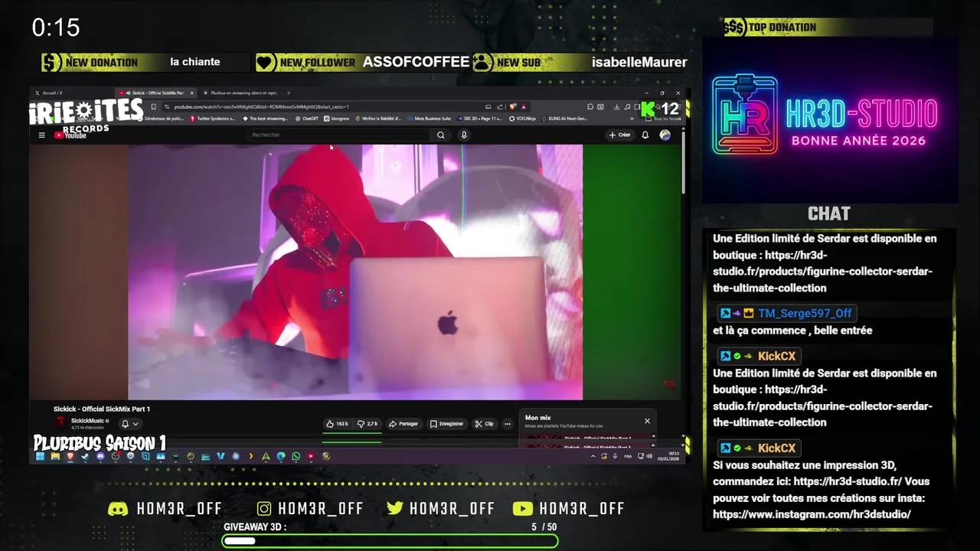The width and height of the screenshot is (980, 551).
Task: Open the YouTube account avatar menu
Action: (x=665, y=135)
